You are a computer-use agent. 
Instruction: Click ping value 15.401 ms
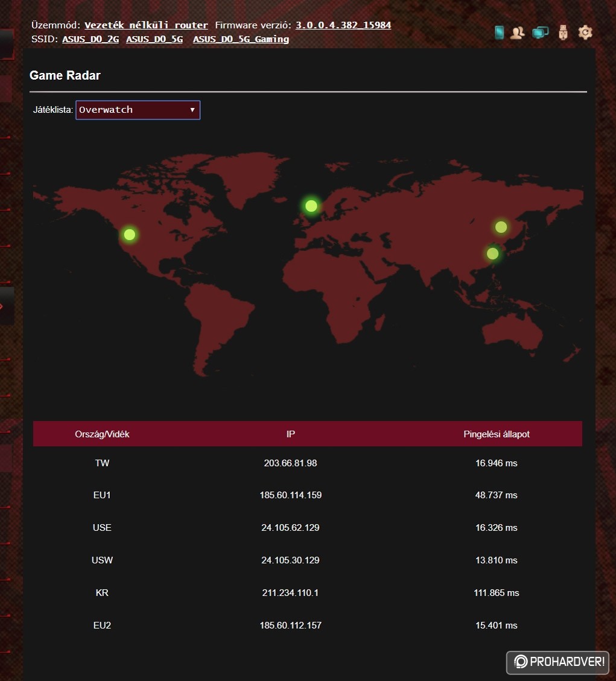(497, 626)
